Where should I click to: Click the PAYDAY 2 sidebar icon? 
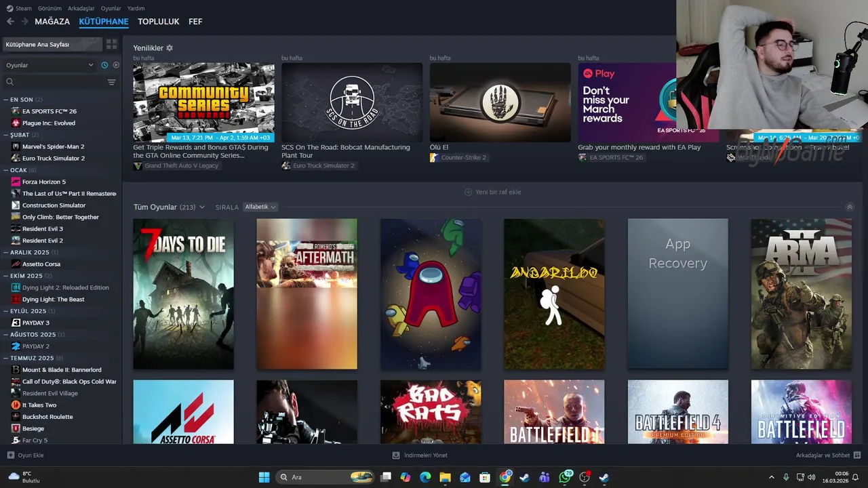coord(16,346)
